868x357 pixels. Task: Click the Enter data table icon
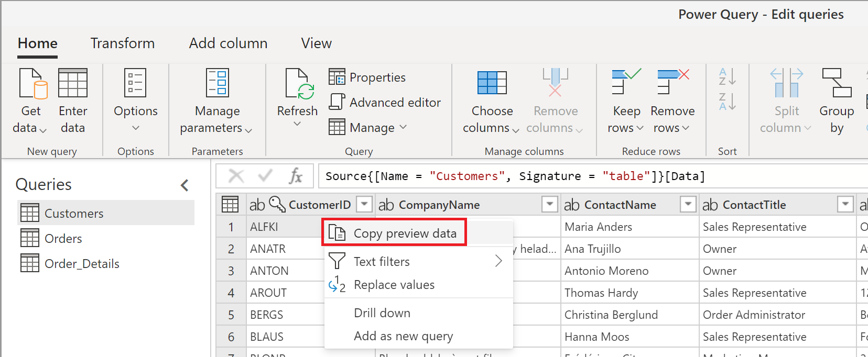(72, 83)
